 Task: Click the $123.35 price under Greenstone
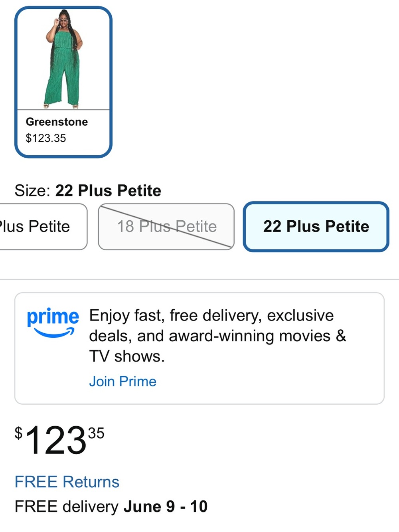coord(46,138)
